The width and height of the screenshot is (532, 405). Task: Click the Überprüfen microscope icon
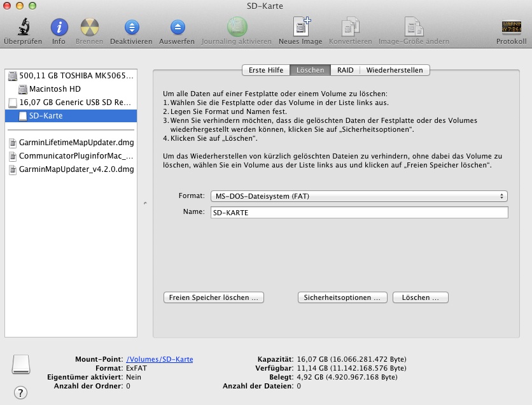pos(24,27)
